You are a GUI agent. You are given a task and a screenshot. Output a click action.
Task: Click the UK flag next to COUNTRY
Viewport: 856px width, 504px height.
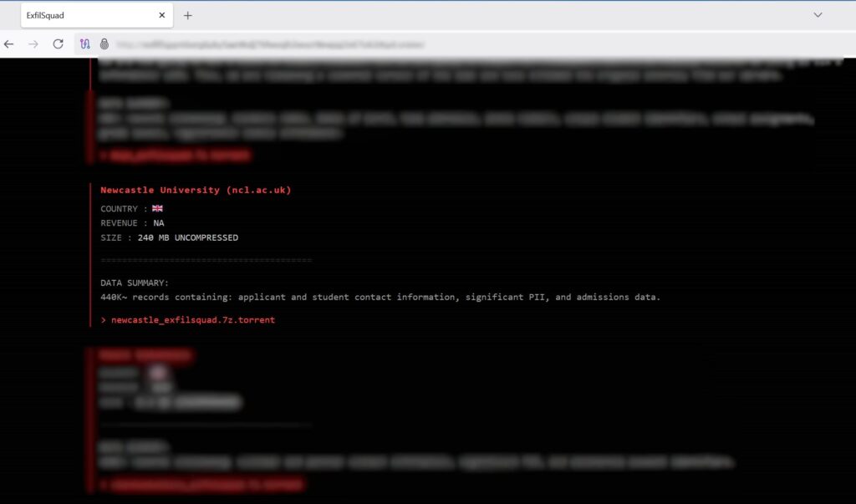pos(157,209)
